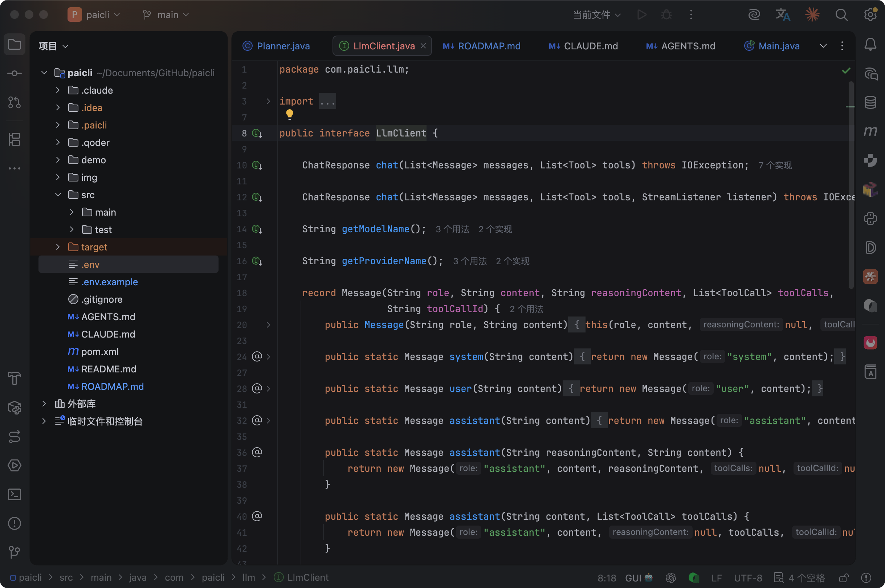
Task: Open the Structure tool window icon
Action: pos(14,139)
